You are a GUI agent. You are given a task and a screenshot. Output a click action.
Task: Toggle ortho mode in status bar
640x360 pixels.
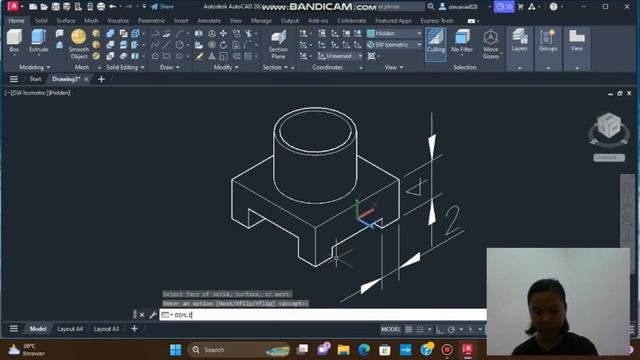[440, 329]
